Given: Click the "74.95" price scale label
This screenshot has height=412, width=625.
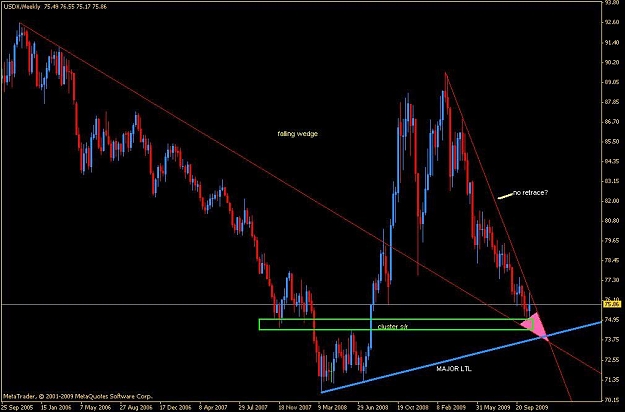Looking at the screenshot, I should tap(612, 320).
